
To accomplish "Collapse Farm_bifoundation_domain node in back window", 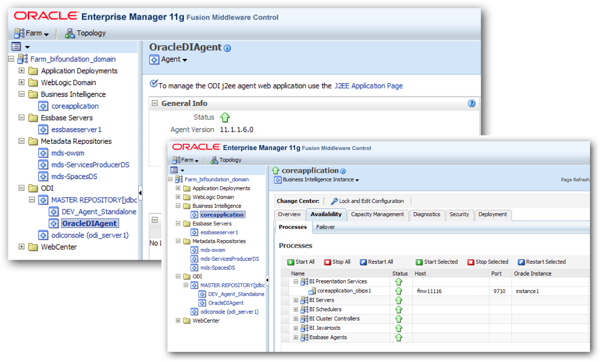I will point(11,59).
